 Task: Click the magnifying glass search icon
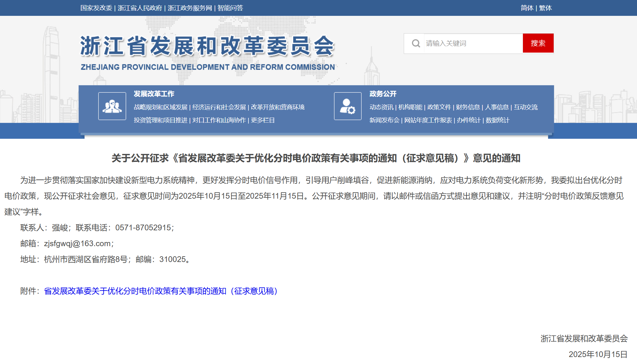pos(416,43)
